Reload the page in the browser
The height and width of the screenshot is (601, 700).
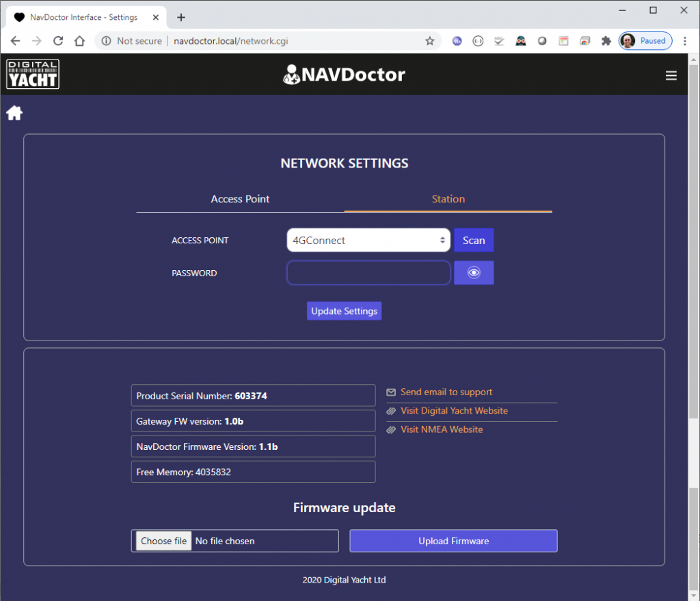(x=58, y=41)
